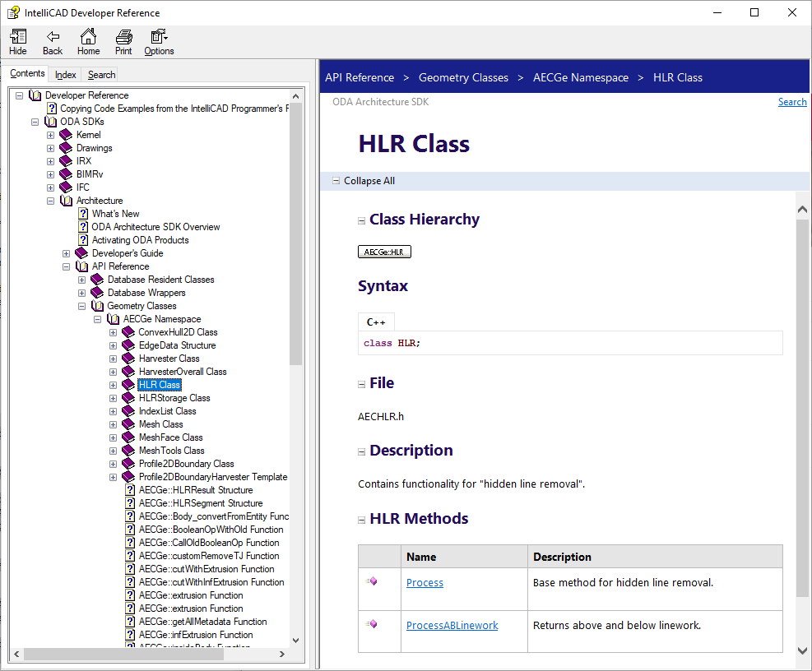Collapse the Developer Reference root node
Image resolution: width=812 pixels, height=671 pixels.
tap(19, 95)
